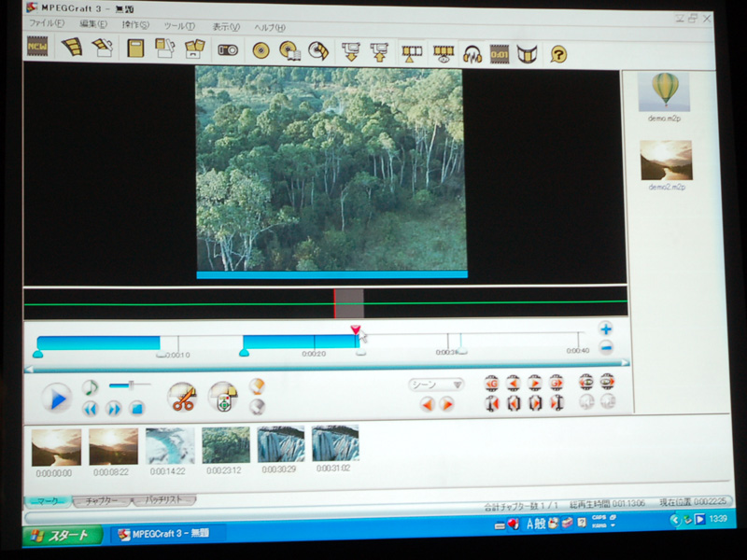This screenshot has height=560, width=747.
Task: Zoom out timeline with minus button
Action: point(606,347)
